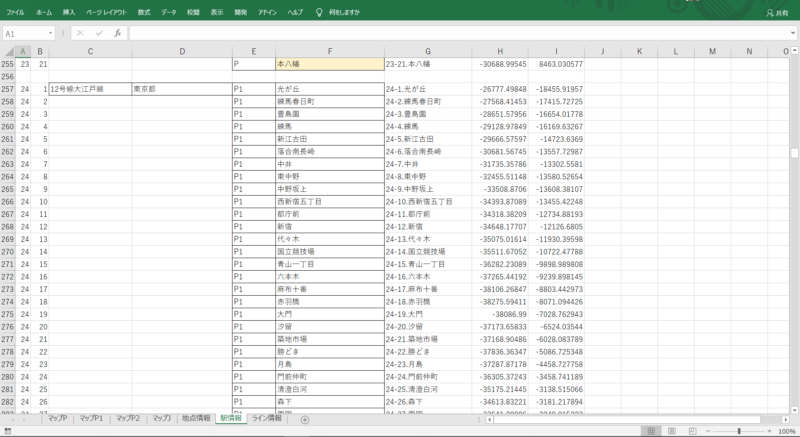Select cell with value -38086.99
This screenshot has width=800, height=437.
pyautogui.click(x=500, y=315)
